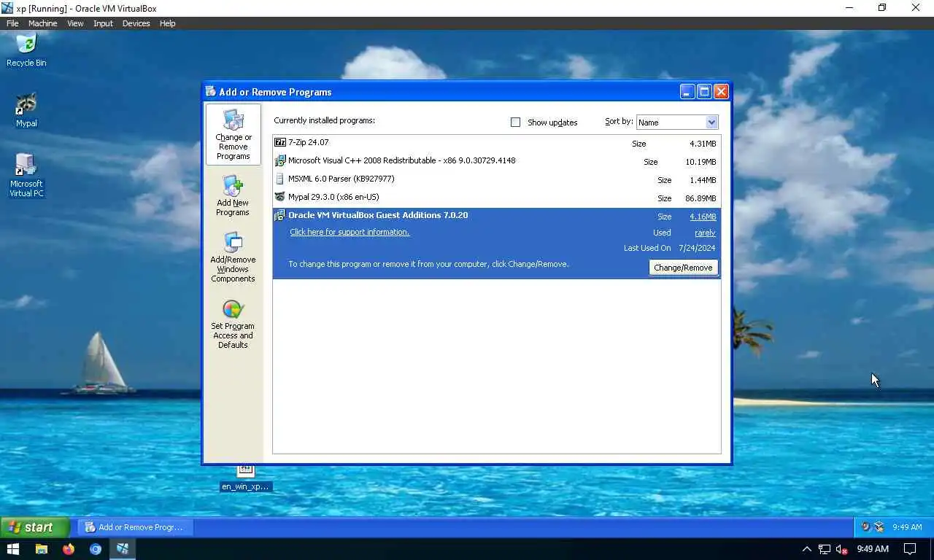Open the VirtualBox Machine menu

click(42, 23)
